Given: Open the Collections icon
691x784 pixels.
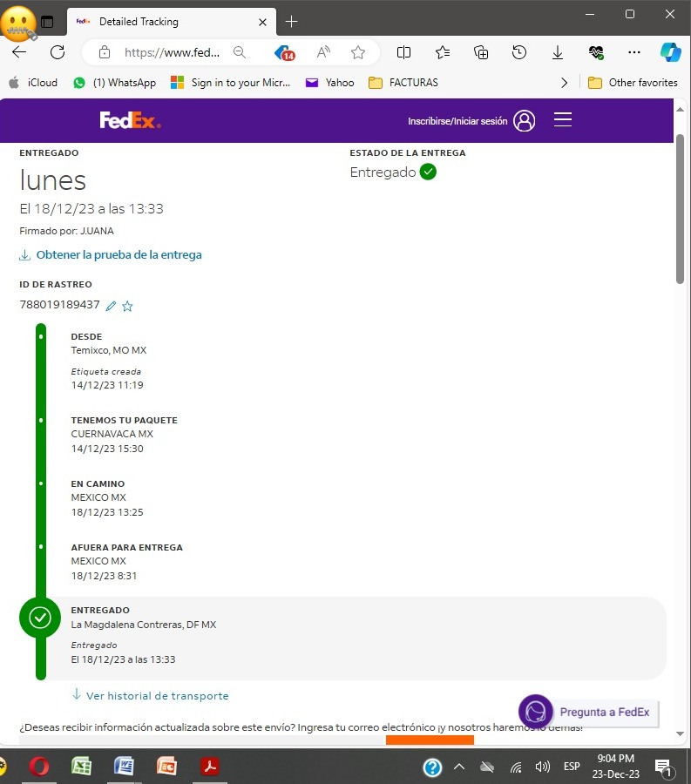Looking at the screenshot, I should (481, 52).
